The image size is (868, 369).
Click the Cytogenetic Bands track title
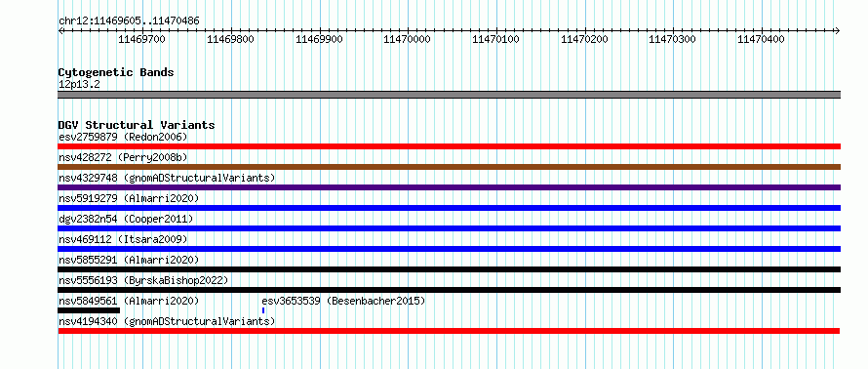tap(116, 72)
